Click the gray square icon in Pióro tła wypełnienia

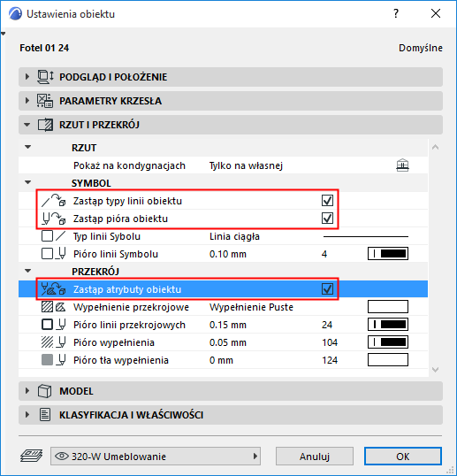click(47, 360)
